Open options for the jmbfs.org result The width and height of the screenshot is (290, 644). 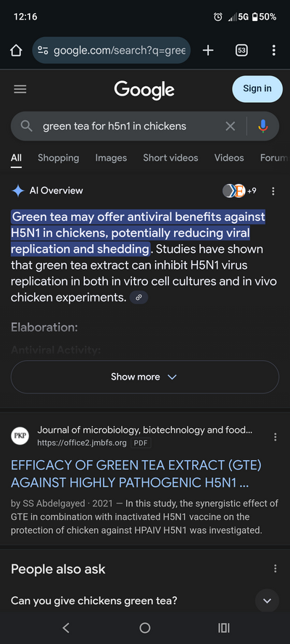[275, 437]
